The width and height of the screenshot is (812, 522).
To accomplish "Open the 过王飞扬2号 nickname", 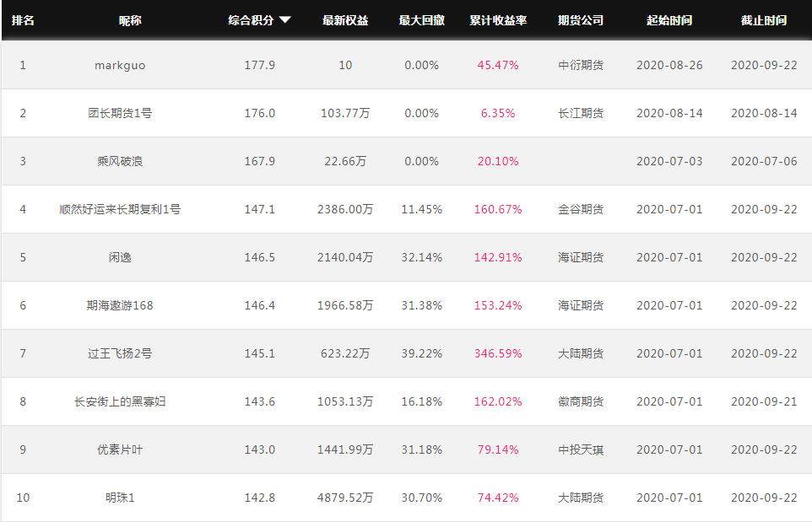I will [x=120, y=354].
